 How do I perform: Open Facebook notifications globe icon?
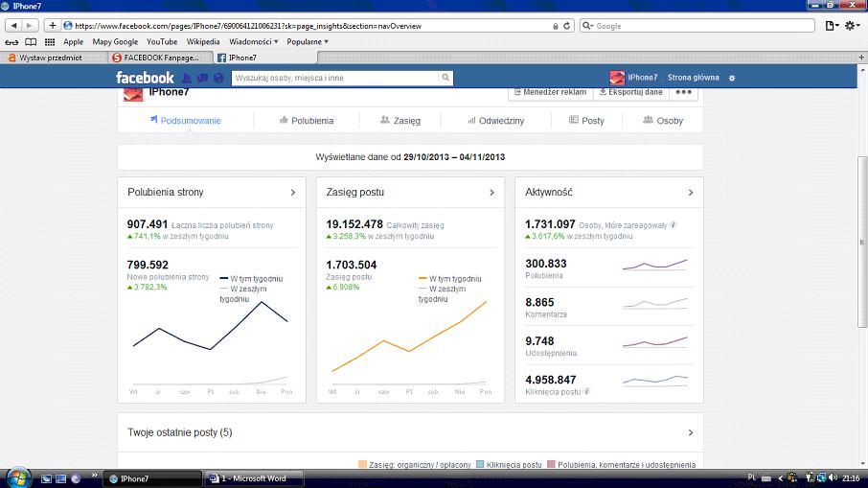[218, 78]
